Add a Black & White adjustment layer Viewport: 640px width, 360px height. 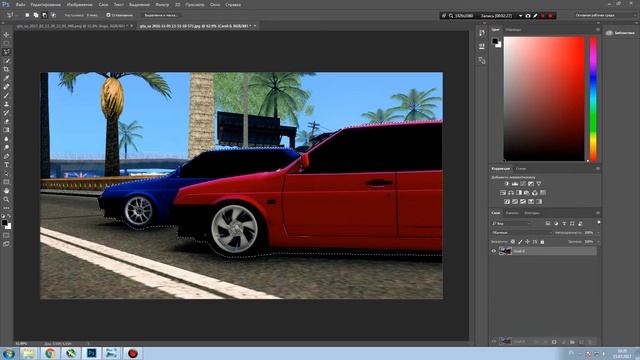coord(519,193)
